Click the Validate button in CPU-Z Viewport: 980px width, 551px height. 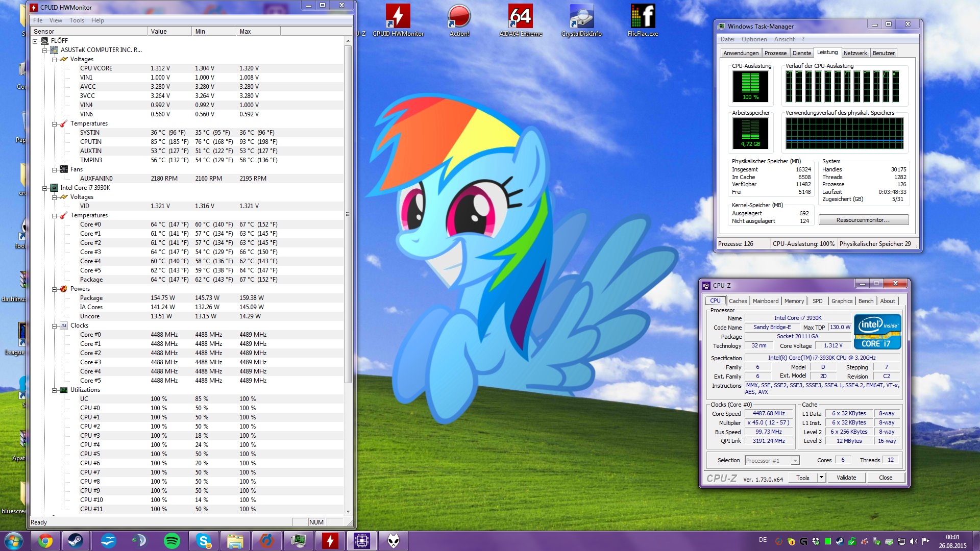tap(846, 478)
